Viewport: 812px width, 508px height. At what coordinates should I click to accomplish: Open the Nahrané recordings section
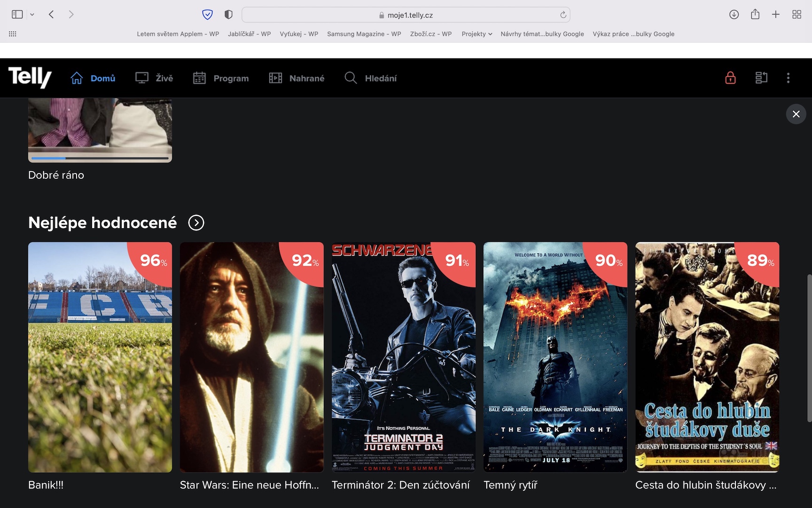[x=297, y=78]
